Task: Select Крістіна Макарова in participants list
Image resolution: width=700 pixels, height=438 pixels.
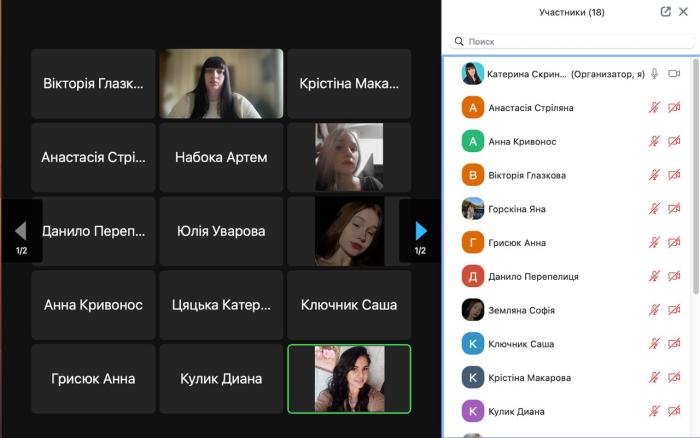Action: pos(529,378)
